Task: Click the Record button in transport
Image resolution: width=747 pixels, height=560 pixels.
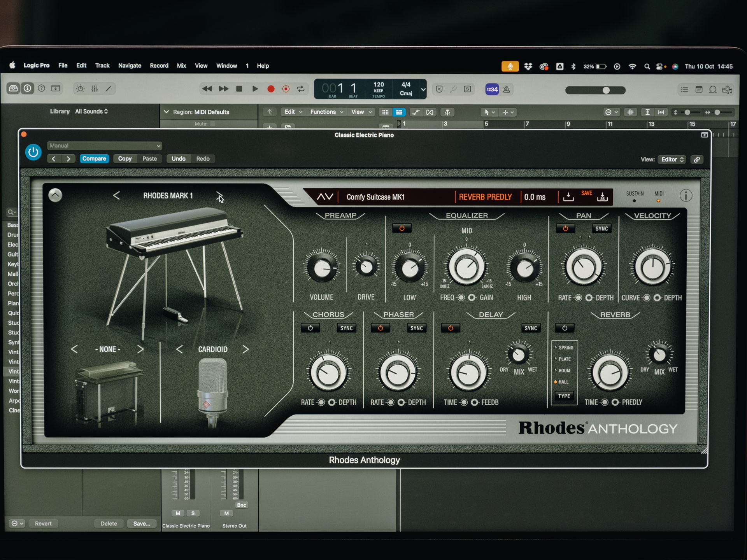Action: pyautogui.click(x=271, y=89)
